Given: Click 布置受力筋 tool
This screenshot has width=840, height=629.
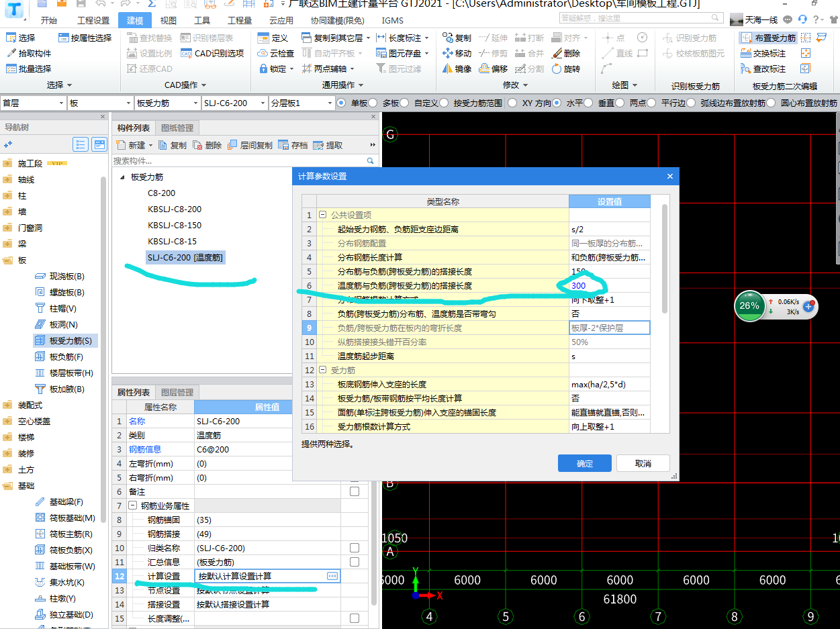Looking at the screenshot, I should click(768, 38).
